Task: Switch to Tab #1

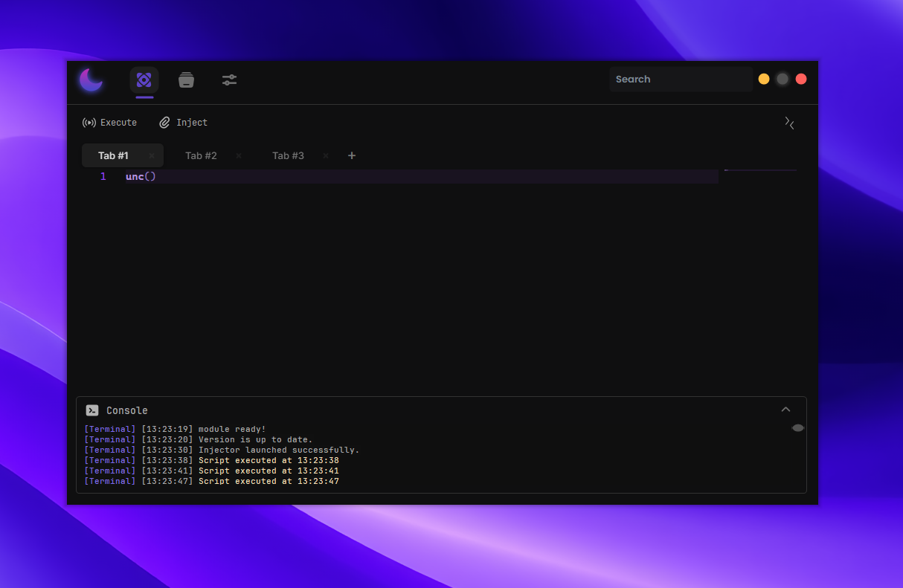Action: (123, 155)
